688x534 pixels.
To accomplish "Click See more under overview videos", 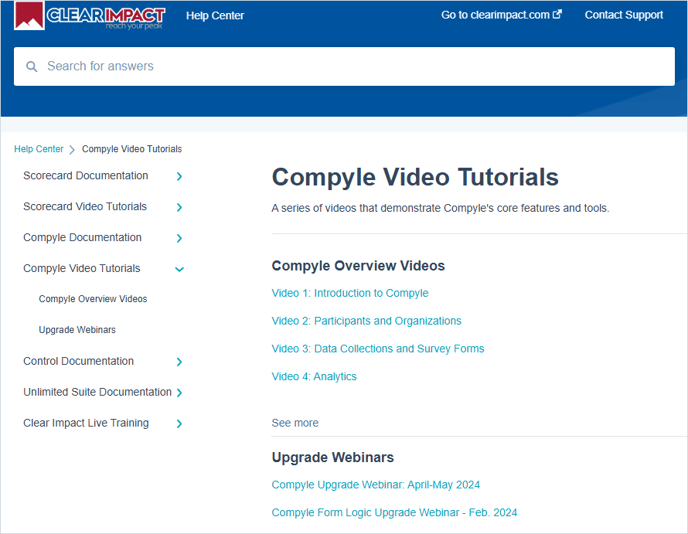I will coord(295,423).
